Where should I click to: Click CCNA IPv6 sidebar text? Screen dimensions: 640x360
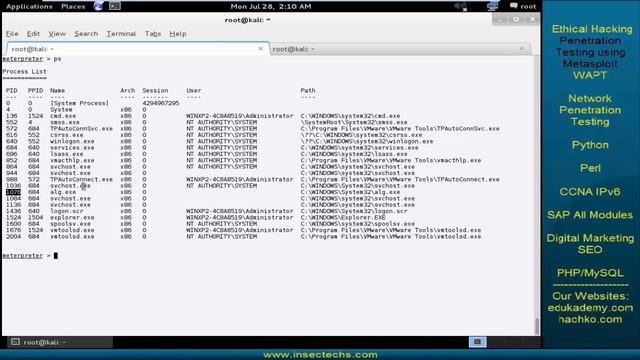click(x=590, y=192)
